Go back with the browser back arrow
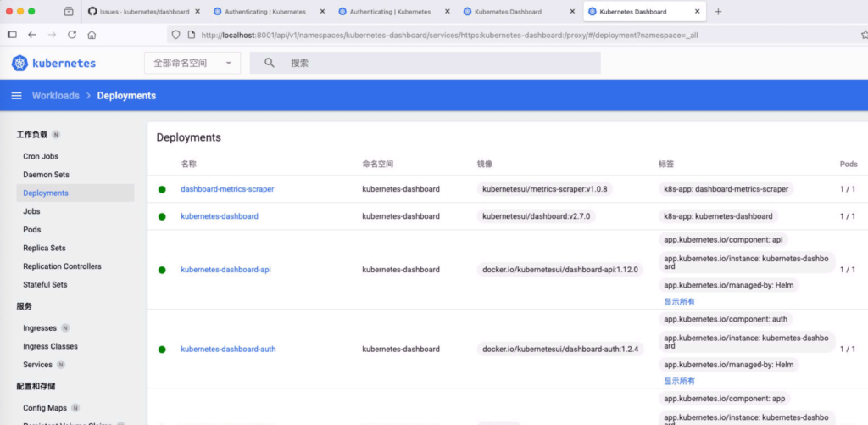This screenshot has height=425, width=868. pos(32,34)
